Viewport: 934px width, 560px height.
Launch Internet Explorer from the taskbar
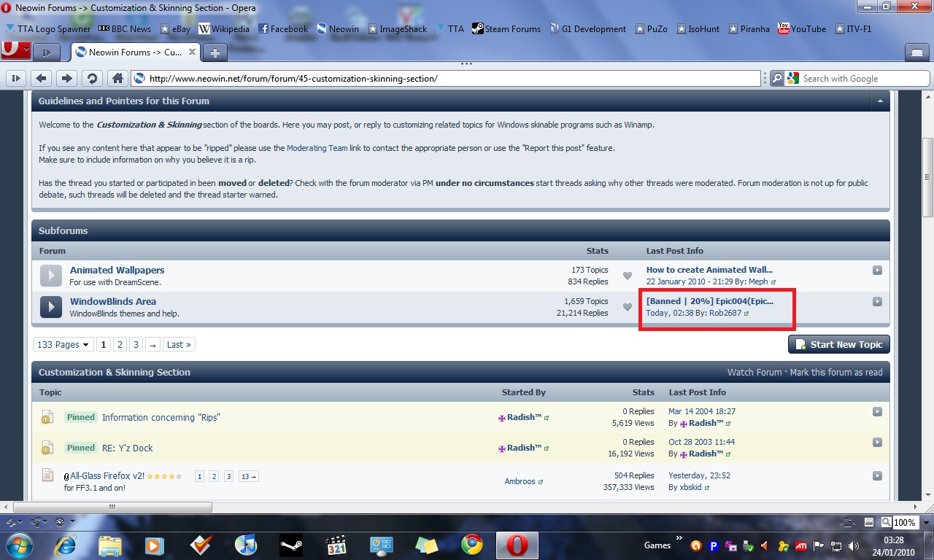pyautogui.click(x=65, y=545)
